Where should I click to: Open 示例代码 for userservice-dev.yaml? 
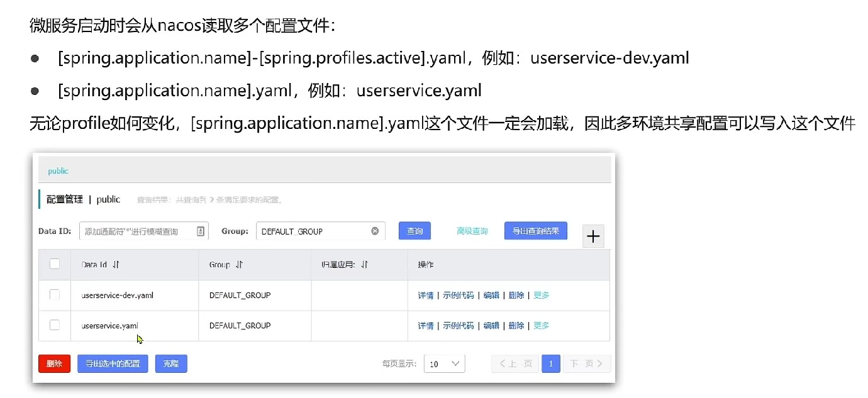pos(459,295)
